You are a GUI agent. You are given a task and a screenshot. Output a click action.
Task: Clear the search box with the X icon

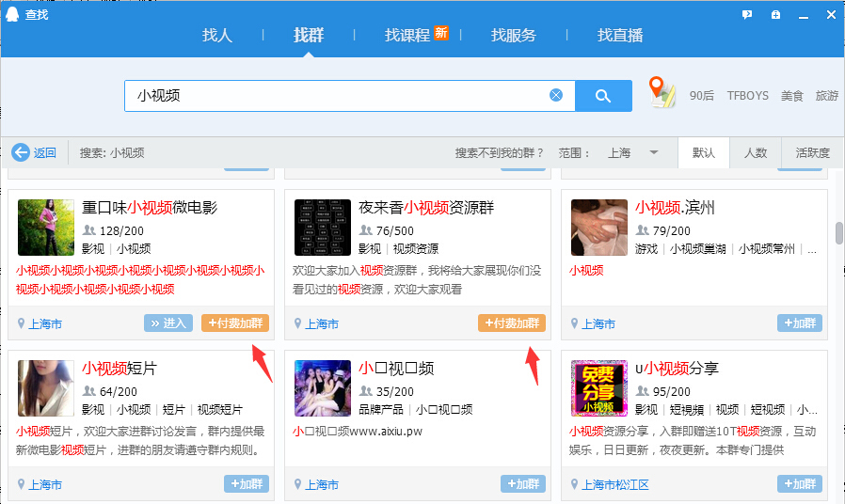[555, 95]
